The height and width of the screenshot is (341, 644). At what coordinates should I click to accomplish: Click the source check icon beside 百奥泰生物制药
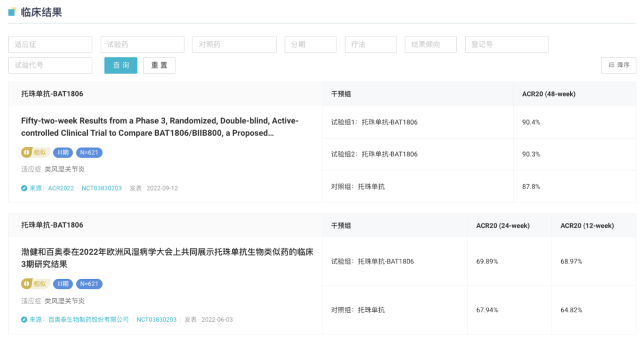[x=24, y=320]
